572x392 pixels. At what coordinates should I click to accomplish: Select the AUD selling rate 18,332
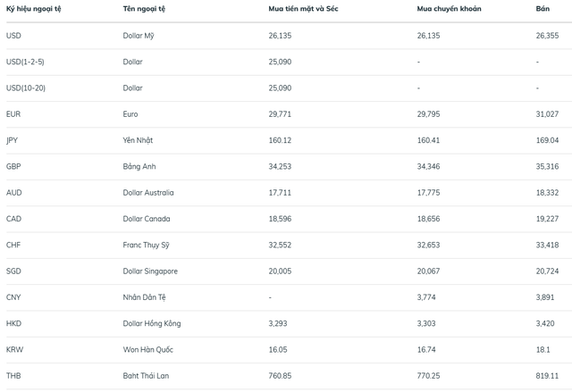coord(547,192)
